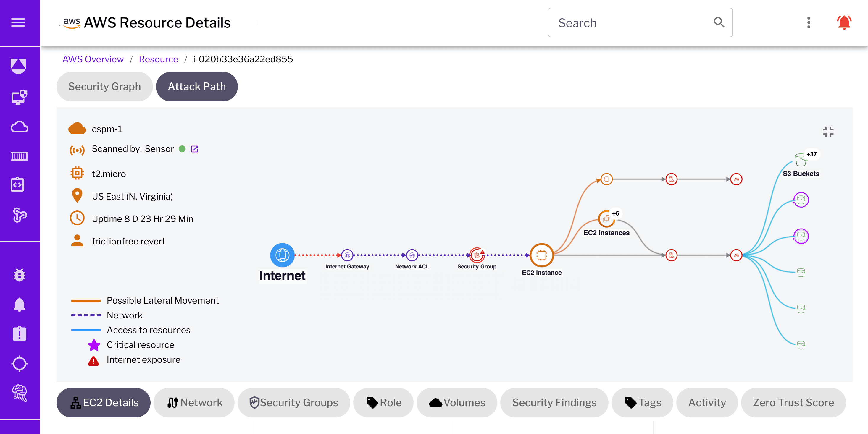Open the Security Findings tab
This screenshot has width=868, height=434.
554,403
